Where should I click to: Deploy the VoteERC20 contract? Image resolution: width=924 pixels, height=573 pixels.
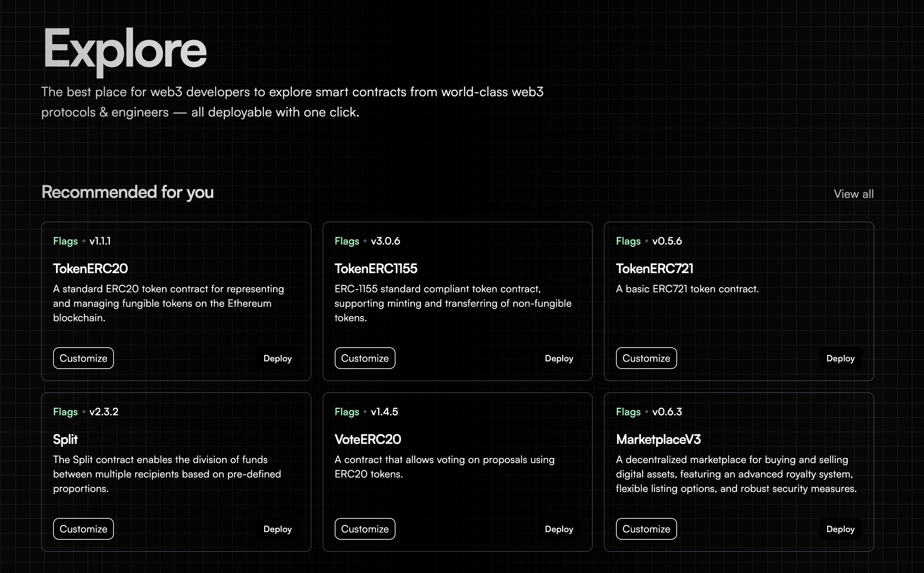click(559, 529)
